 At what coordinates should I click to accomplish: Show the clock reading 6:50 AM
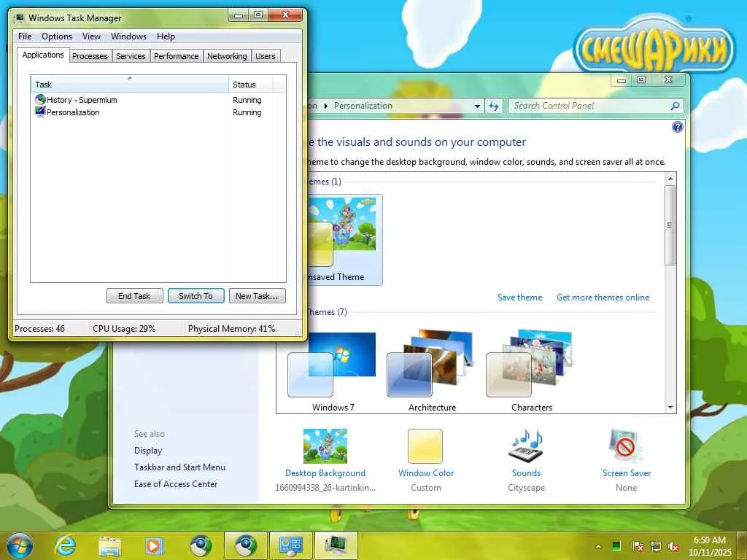click(x=709, y=540)
